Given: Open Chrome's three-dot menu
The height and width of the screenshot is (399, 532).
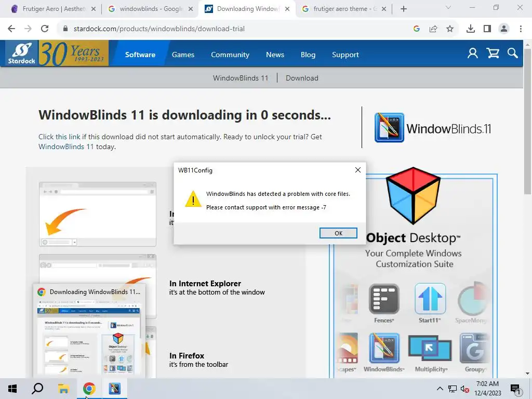Looking at the screenshot, I should [521, 29].
